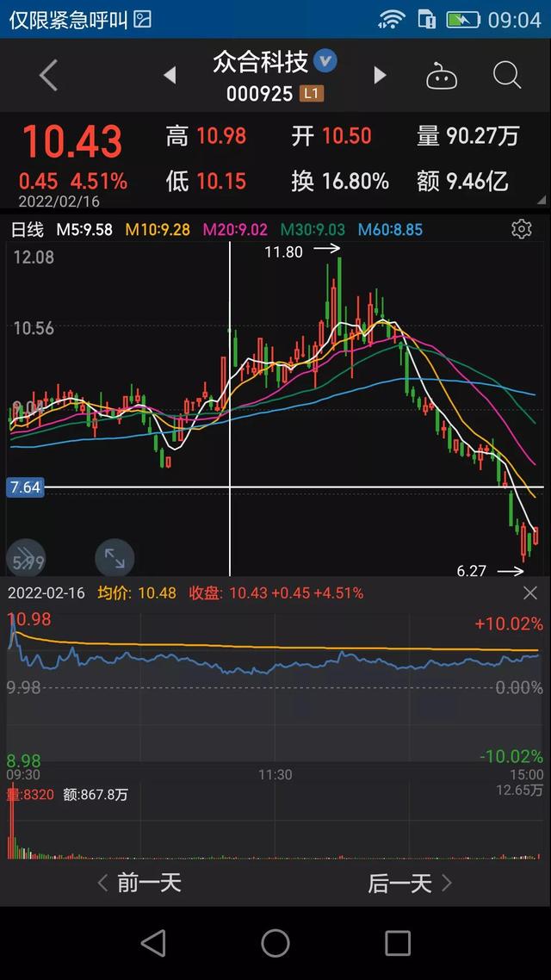Tap the change value 0.45 4.51%
The height and width of the screenshot is (980, 551).
(73, 182)
